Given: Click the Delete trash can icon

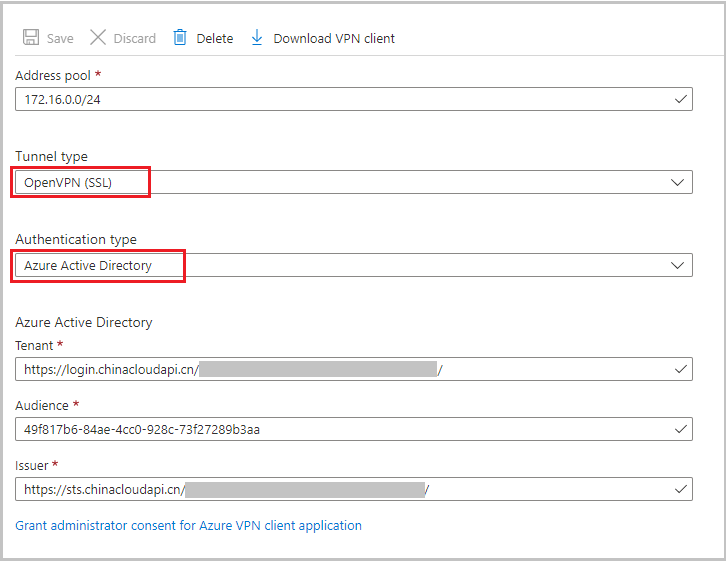Looking at the screenshot, I should pos(180,37).
